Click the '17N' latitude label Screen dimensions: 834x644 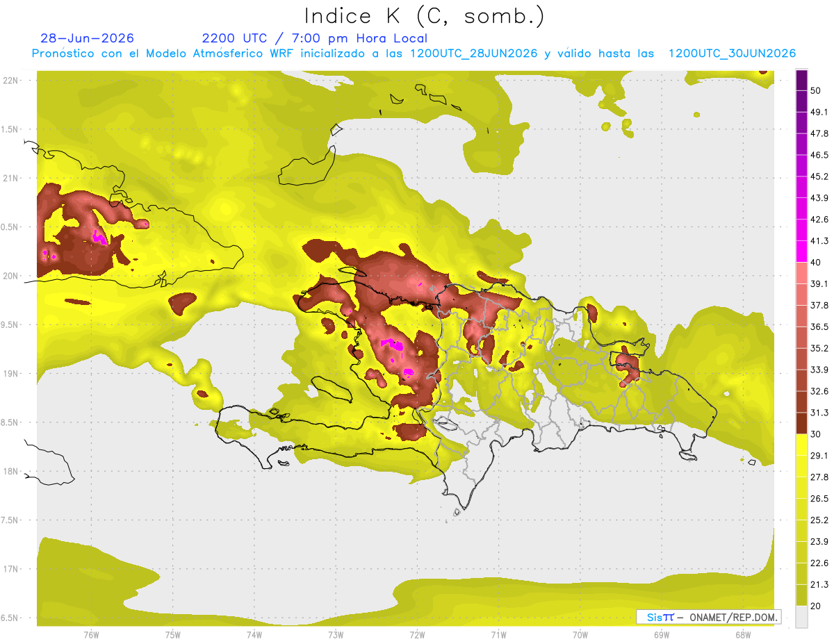12,570
